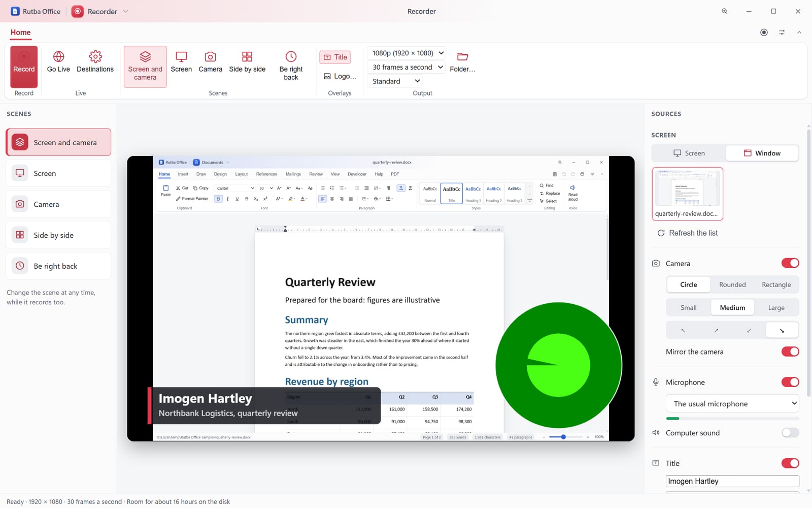Click the Go Live globe icon

pyautogui.click(x=58, y=56)
